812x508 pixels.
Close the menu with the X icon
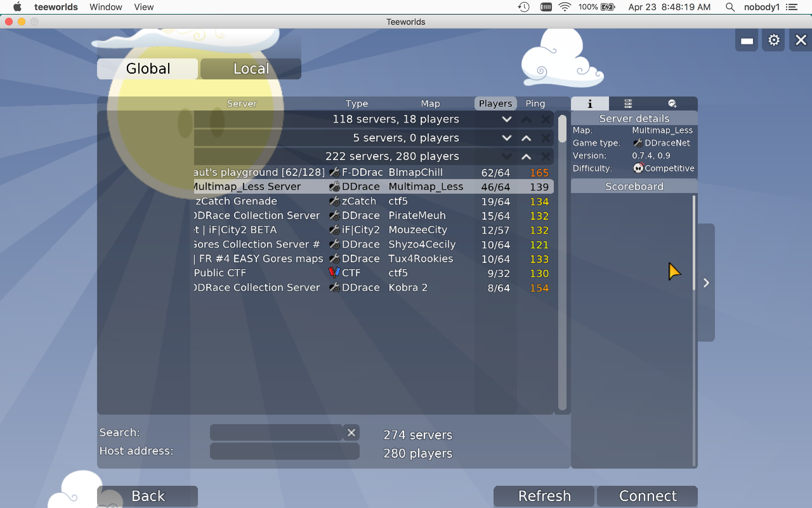click(801, 40)
